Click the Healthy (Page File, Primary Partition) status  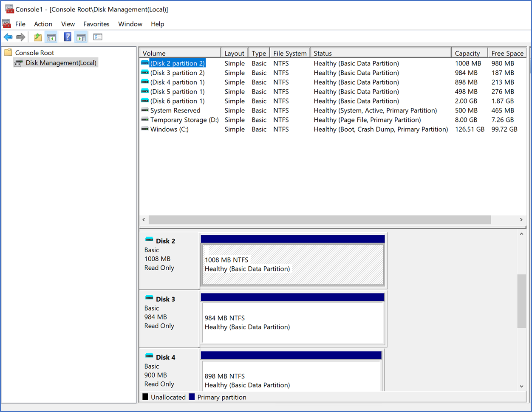[x=367, y=120]
